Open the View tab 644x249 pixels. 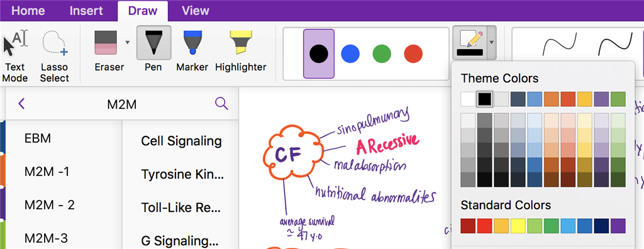(195, 11)
